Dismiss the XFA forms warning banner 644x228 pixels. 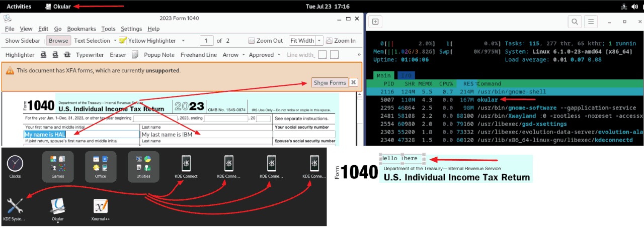pyautogui.click(x=354, y=82)
